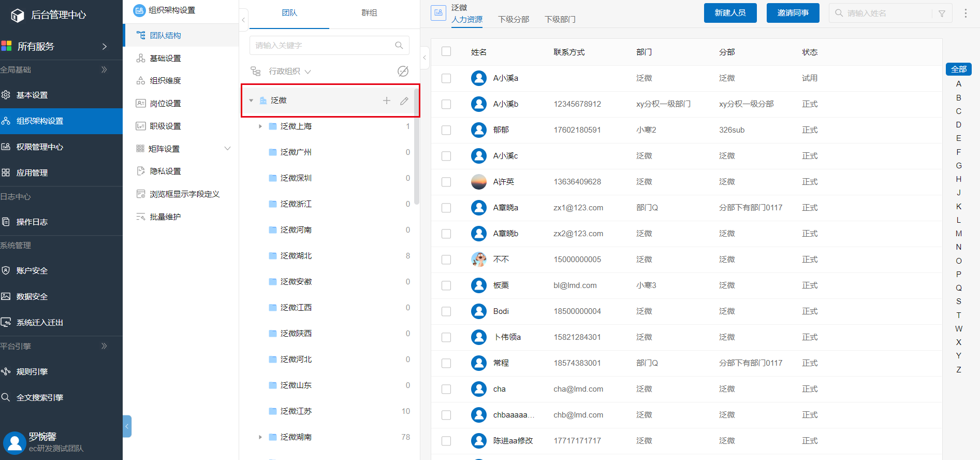Expand the 矩阵设置 submenu chevron
This screenshot has height=460, width=980.
click(x=227, y=149)
